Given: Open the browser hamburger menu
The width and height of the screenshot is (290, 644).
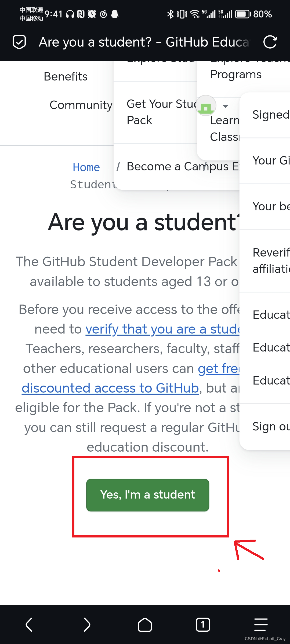Looking at the screenshot, I should 261,625.
